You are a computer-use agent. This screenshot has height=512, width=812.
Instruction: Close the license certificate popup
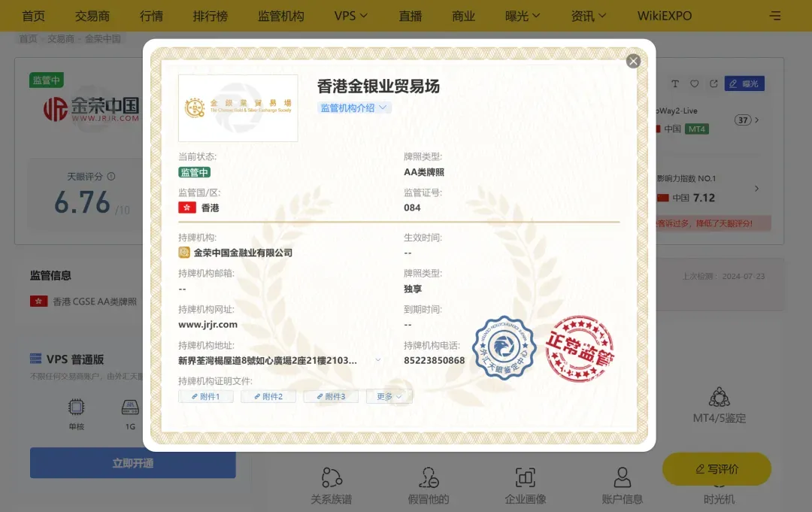coord(633,61)
